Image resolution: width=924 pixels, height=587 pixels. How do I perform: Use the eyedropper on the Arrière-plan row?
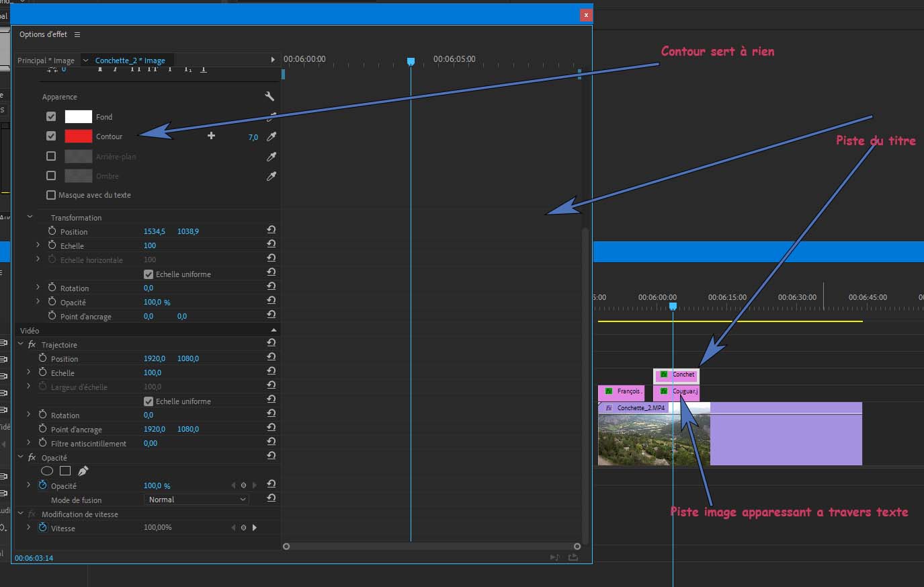(271, 157)
